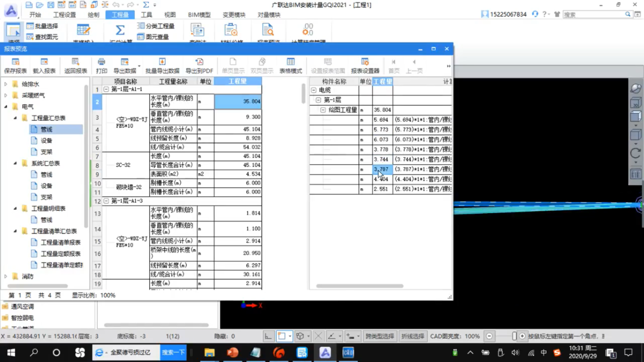Image resolution: width=644 pixels, height=362 pixels.
Task: Expand the 给排水 tree folder
Action: coord(6,84)
